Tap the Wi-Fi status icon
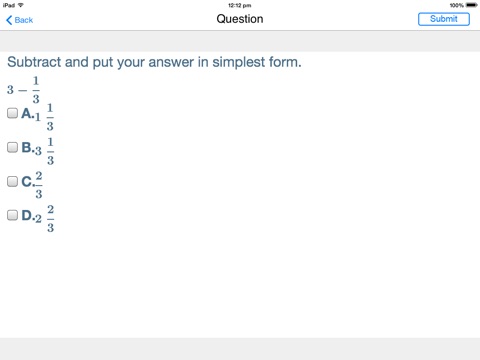This screenshot has height=360, width=480. [x=21, y=5]
